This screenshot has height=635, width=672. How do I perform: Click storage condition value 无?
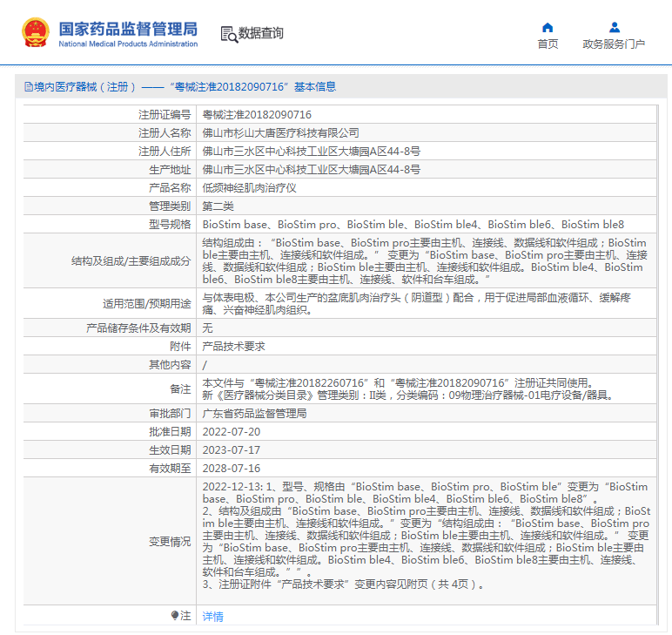(207, 328)
